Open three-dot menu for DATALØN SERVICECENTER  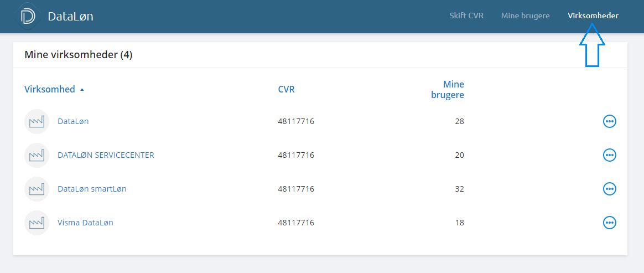609,155
